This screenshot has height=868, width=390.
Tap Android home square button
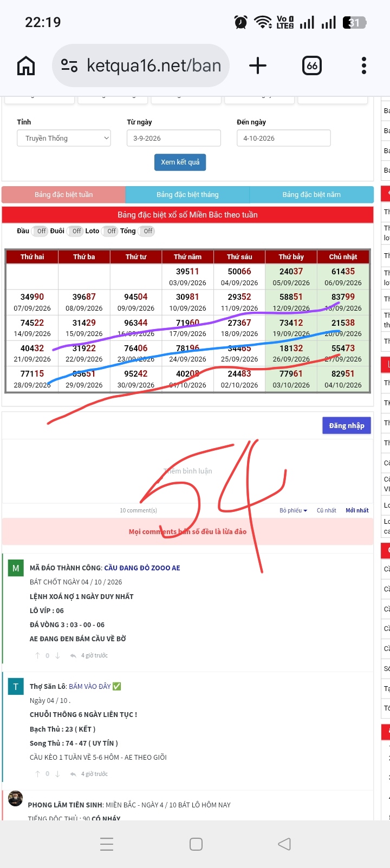[x=196, y=844]
